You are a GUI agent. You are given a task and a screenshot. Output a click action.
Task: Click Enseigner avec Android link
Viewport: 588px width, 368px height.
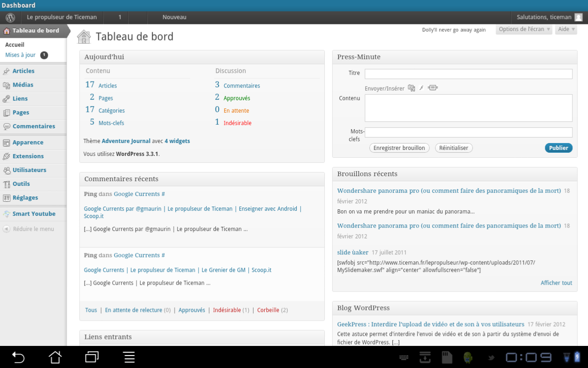click(268, 209)
